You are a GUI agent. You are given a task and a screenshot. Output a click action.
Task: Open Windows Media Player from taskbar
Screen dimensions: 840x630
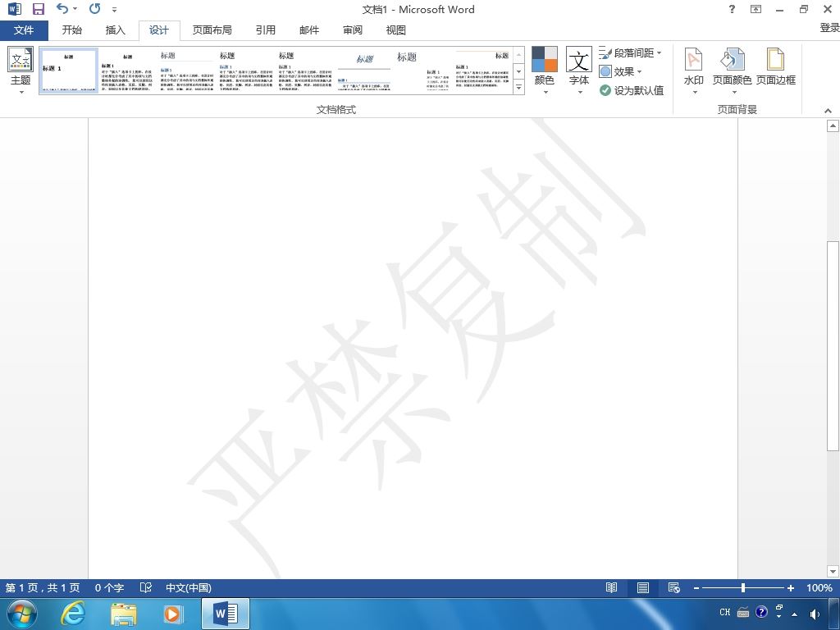172,614
